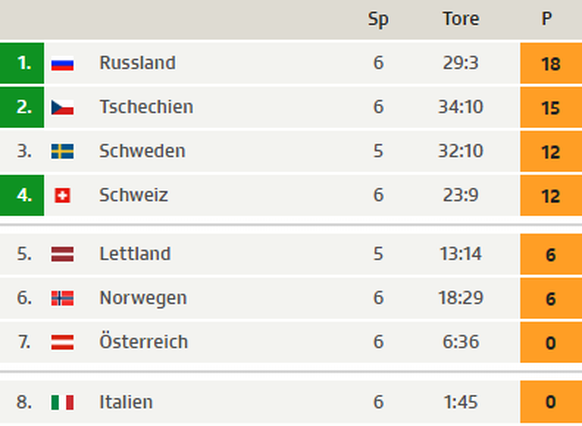This screenshot has height=426, width=582.
Task: Open the Österreich team entry
Action: tap(144, 341)
